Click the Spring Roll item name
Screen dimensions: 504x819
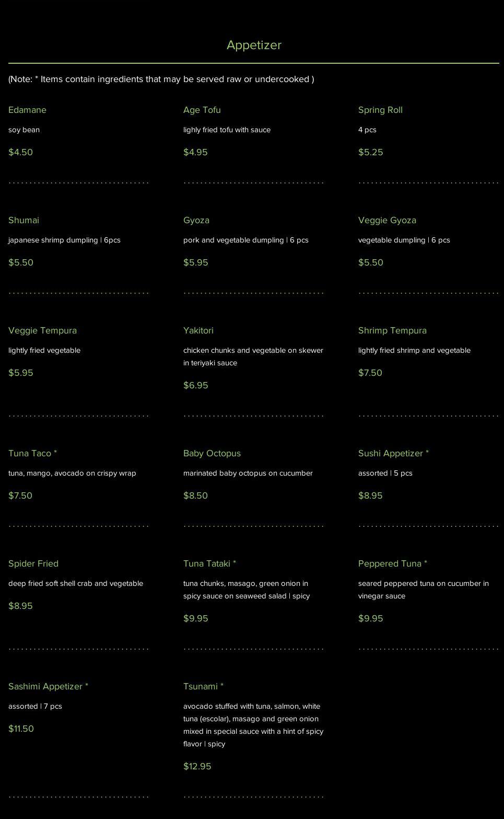380,110
